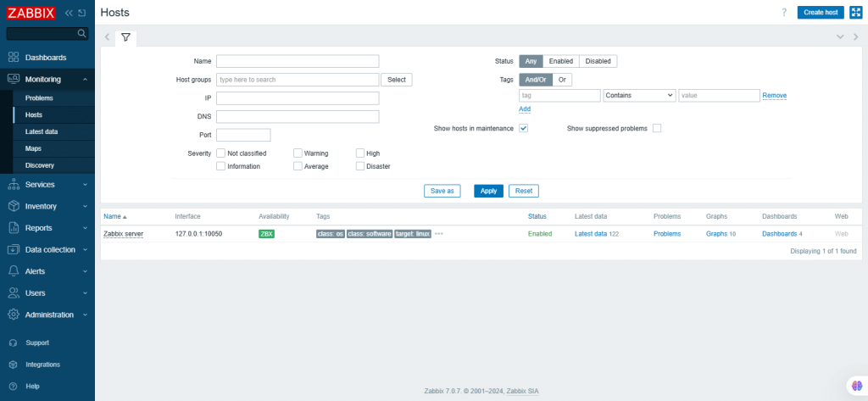Click the search magnifier icon in sidebar
The height and width of the screenshot is (401, 868).
point(81,34)
